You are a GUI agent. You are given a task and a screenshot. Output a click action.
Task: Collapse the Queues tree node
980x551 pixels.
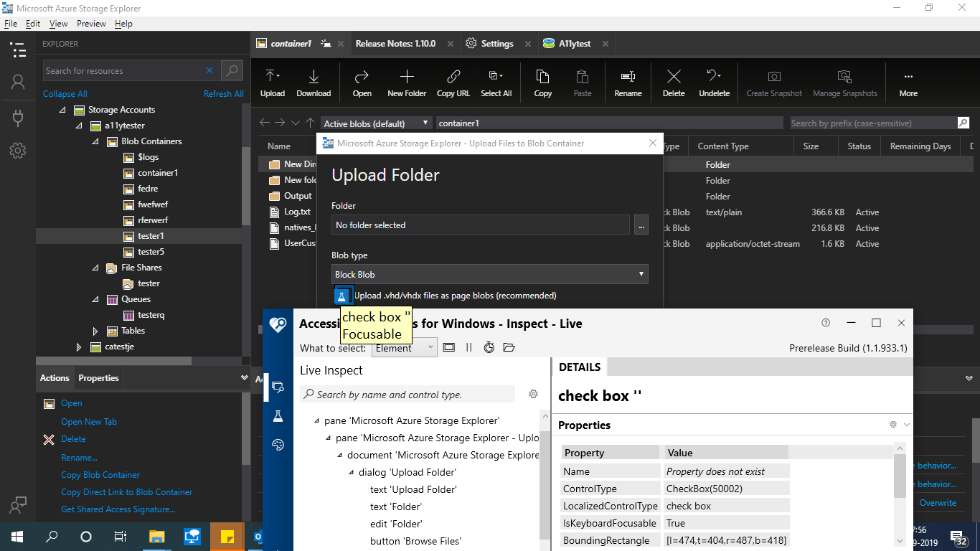click(x=96, y=298)
